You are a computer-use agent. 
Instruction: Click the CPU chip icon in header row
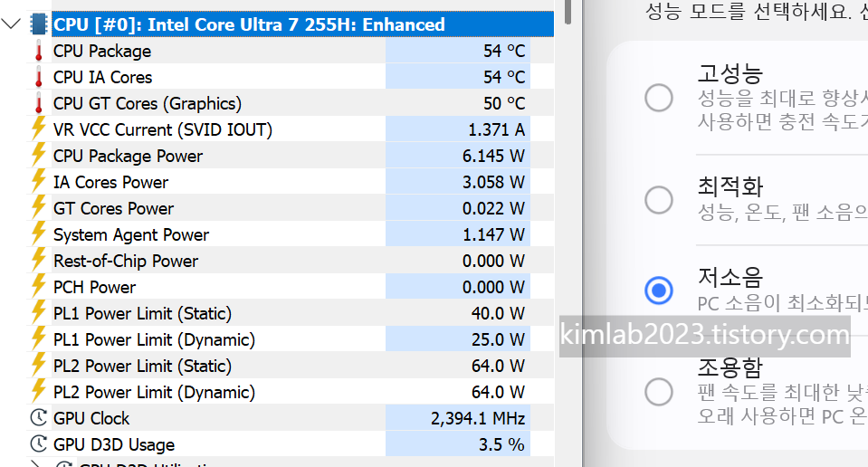coord(39,24)
